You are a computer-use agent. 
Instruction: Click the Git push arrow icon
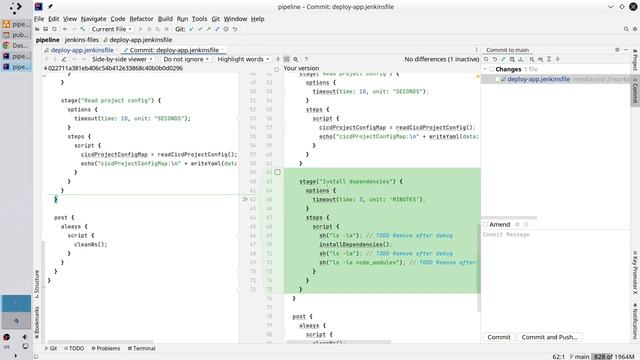pos(209,29)
